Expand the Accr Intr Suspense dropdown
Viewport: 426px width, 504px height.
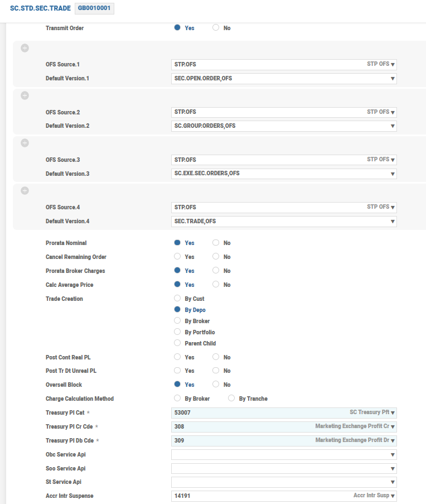point(393,496)
